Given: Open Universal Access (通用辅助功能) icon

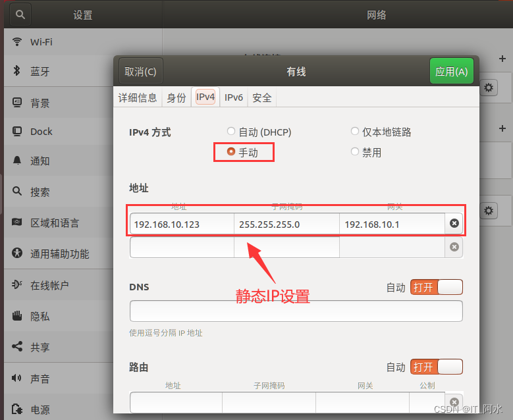Looking at the screenshot, I should coord(17,253).
